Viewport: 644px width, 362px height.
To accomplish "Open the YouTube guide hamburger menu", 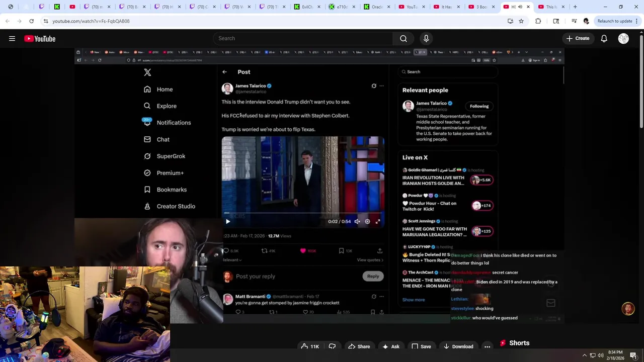I will 12,39.
